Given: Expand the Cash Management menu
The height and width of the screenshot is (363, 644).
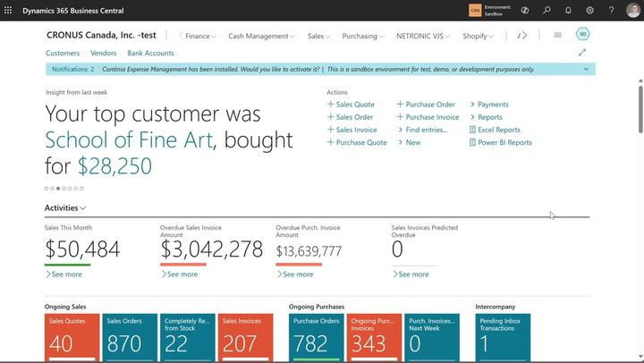Looking at the screenshot, I should click(261, 36).
